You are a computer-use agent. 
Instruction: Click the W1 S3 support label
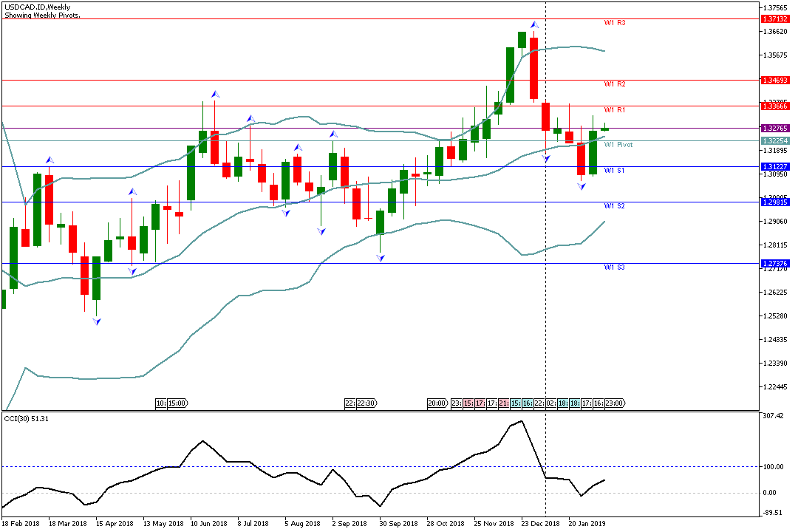click(x=614, y=267)
